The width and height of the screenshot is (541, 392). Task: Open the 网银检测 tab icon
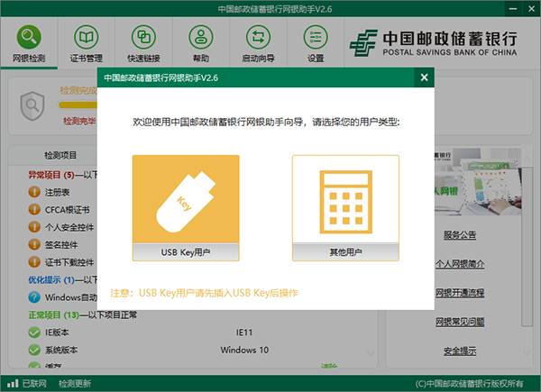click(29, 37)
